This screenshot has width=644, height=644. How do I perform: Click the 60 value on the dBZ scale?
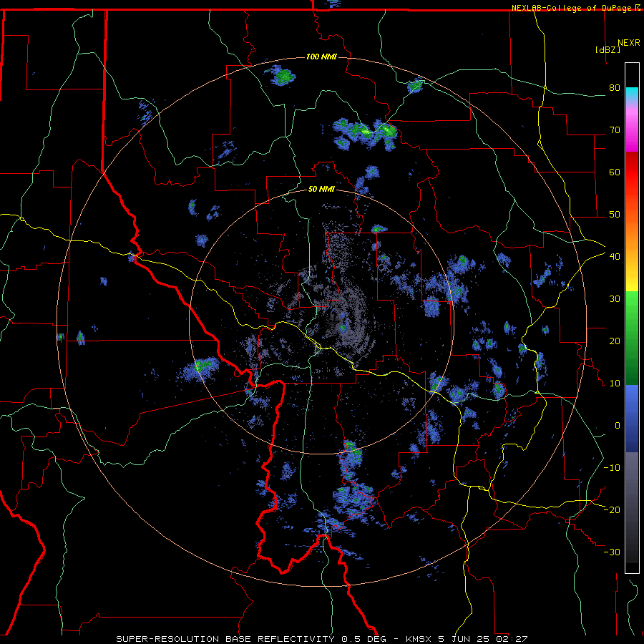click(x=615, y=172)
